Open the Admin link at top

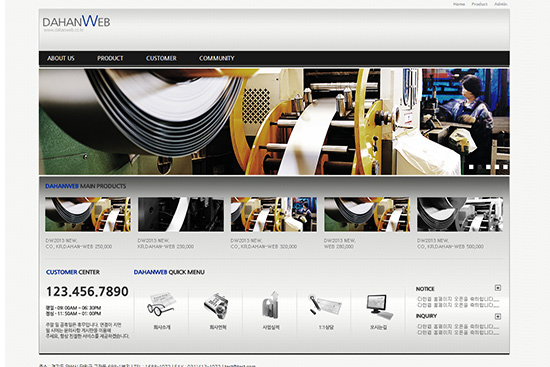(501, 4)
